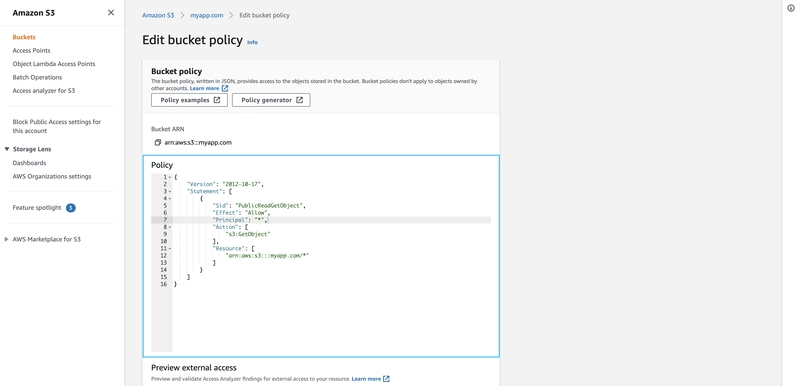The width and height of the screenshot is (800, 386).
Task: Fold the Action array at line 8
Action: click(170, 227)
